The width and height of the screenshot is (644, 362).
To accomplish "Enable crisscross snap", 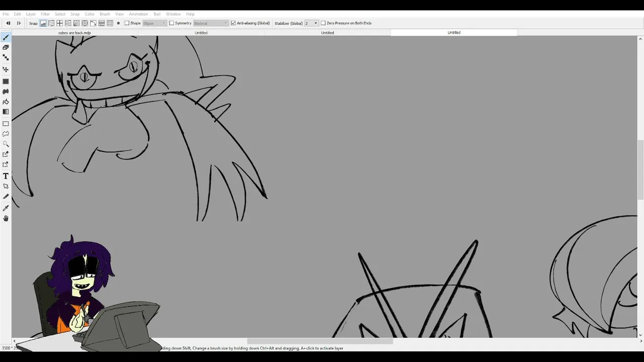I will pyautogui.click(x=59, y=23).
